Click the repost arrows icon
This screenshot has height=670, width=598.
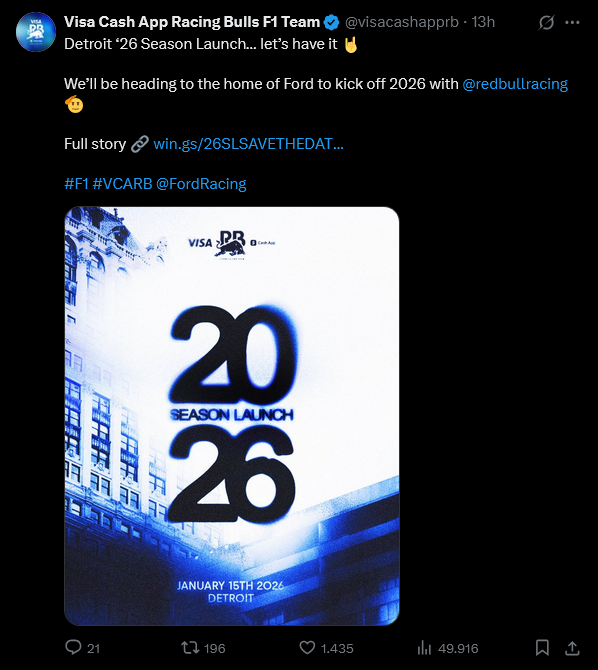190,648
